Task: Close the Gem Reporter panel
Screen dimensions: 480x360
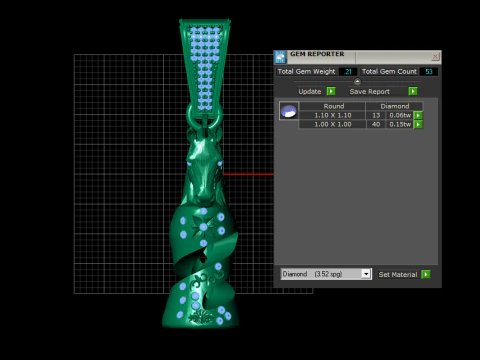Action: click(x=435, y=57)
